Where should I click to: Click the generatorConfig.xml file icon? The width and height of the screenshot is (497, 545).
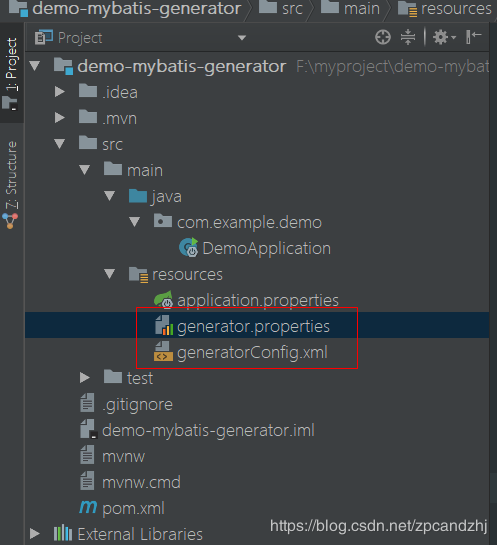click(163, 351)
